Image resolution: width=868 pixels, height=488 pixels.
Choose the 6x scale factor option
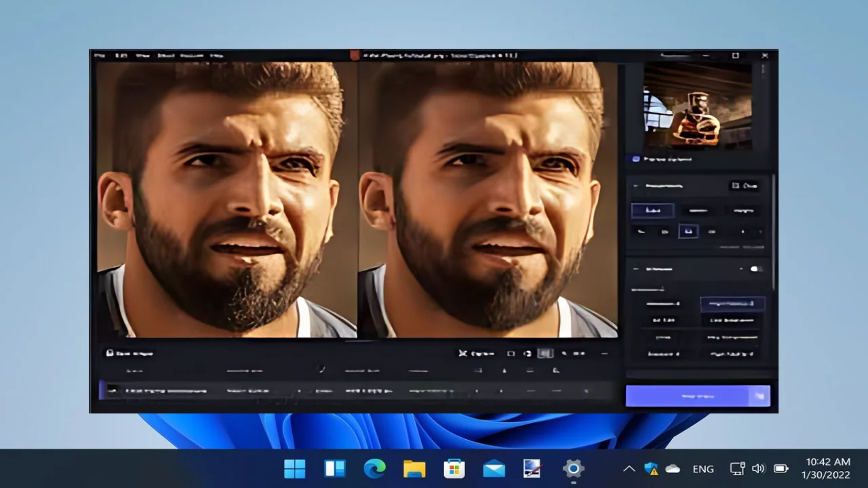click(x=712, y=231)
